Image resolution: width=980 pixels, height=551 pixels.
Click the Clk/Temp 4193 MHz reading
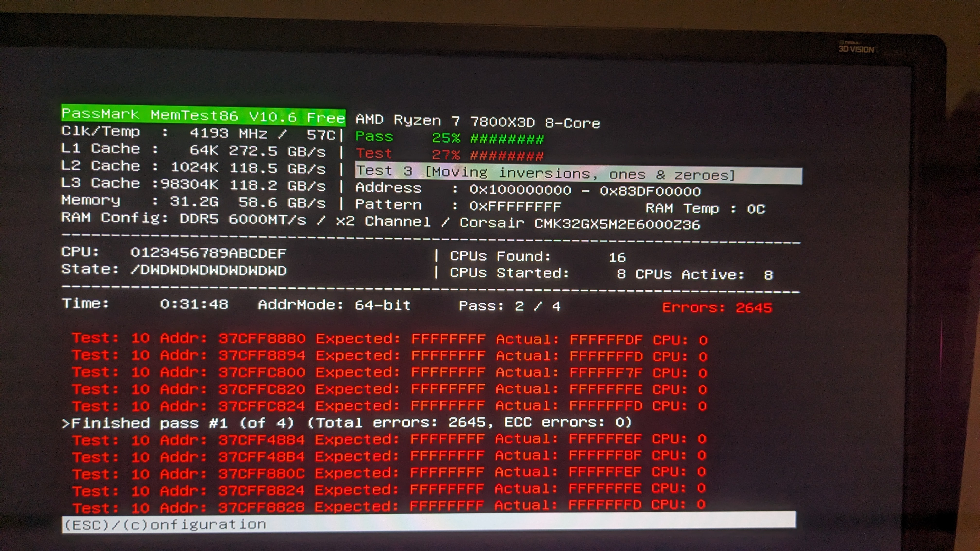[198, 133]
